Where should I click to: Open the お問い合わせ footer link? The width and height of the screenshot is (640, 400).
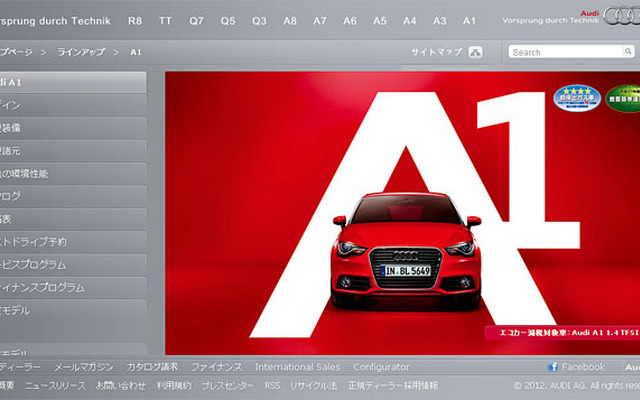[121, 385]
